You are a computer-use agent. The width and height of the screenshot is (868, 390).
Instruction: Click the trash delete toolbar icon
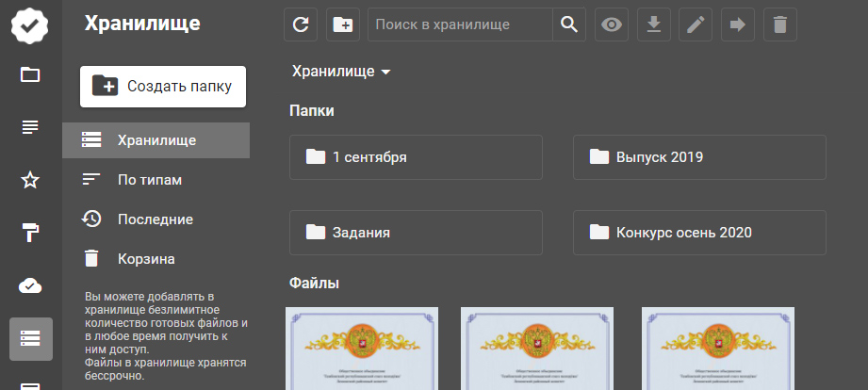[x=780, y=24]
